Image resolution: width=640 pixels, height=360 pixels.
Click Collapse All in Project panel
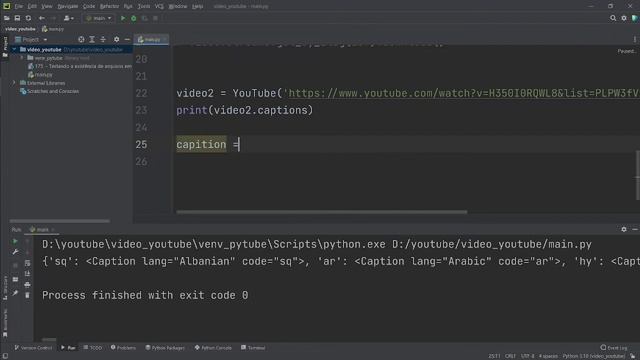tap(103, 39)
